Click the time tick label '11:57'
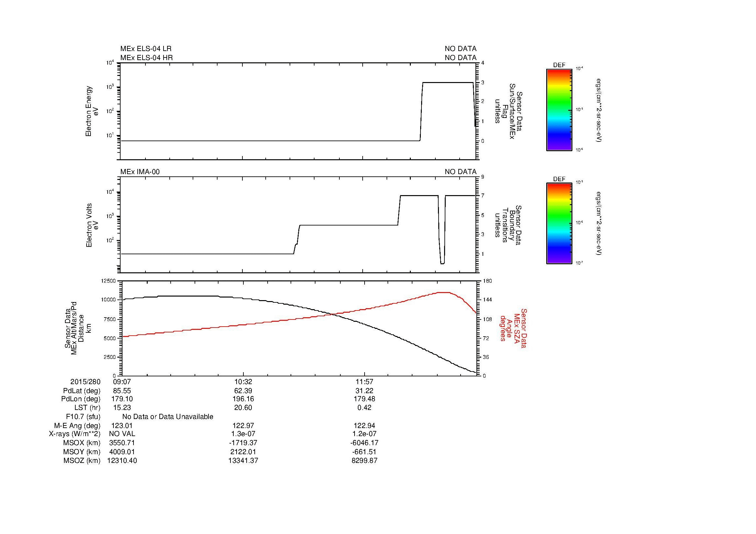Image resolution: width=756 pixels, height=534 pixels. pos(364,382)
